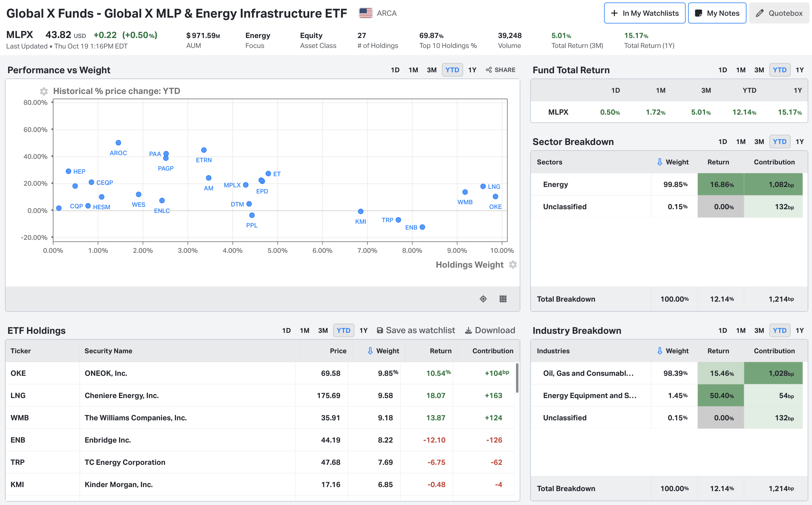Open My Notes
This screenshot has width=812, height=505.
717,13
